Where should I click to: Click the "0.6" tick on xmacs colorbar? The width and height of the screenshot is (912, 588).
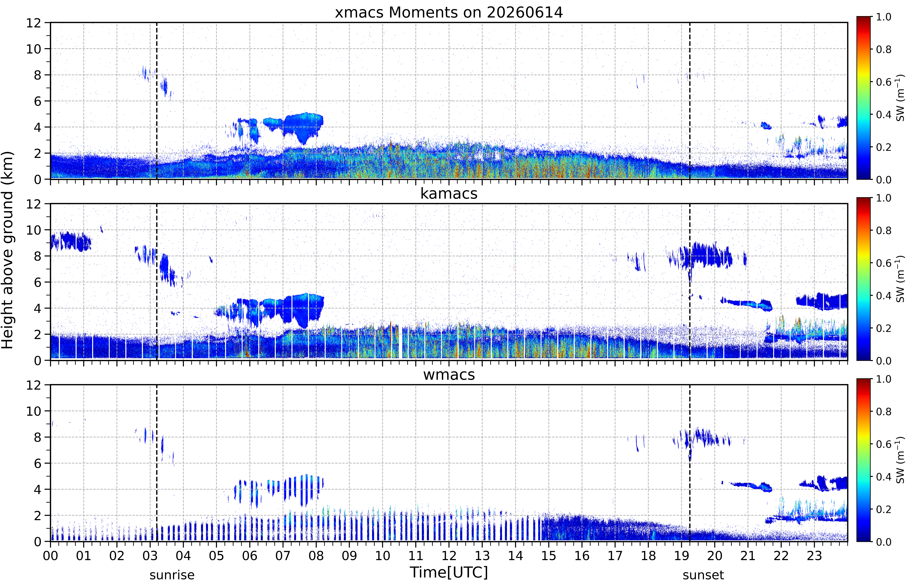884,82
